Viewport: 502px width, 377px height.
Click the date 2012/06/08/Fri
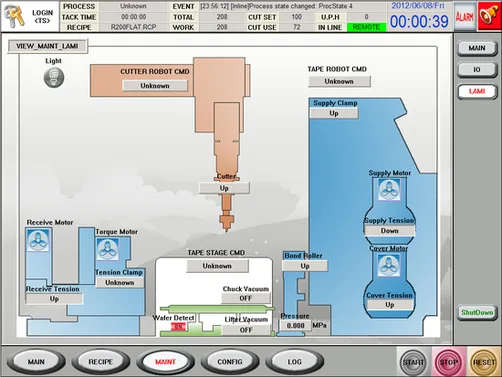[x=418, y=5]
